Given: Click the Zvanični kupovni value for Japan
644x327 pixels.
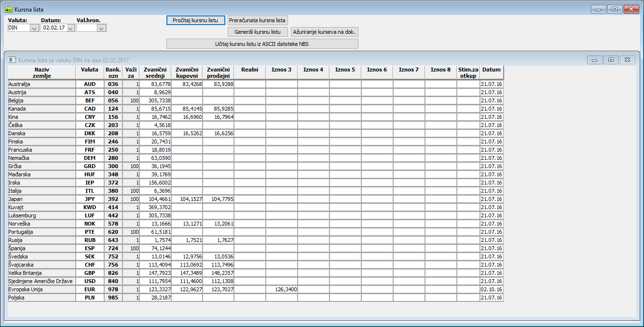Looking at the screenshot, I should click(x=187, y=199).
